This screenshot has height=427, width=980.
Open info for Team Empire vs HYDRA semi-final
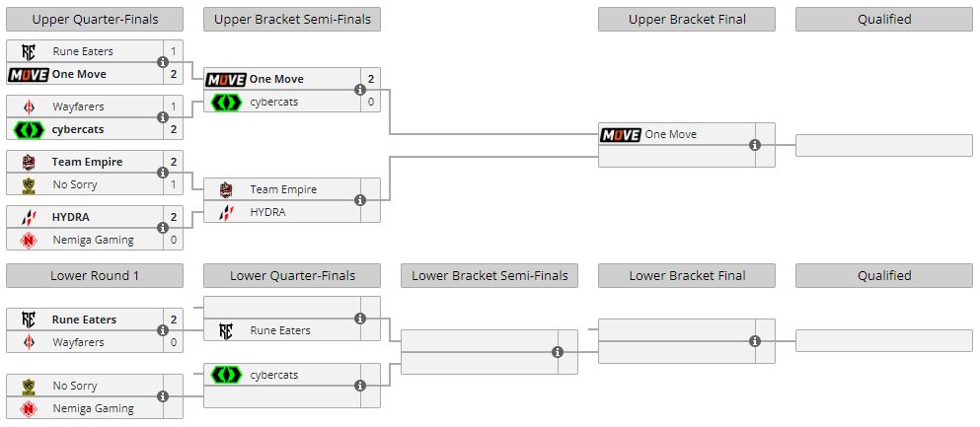[x=360, y=200]
